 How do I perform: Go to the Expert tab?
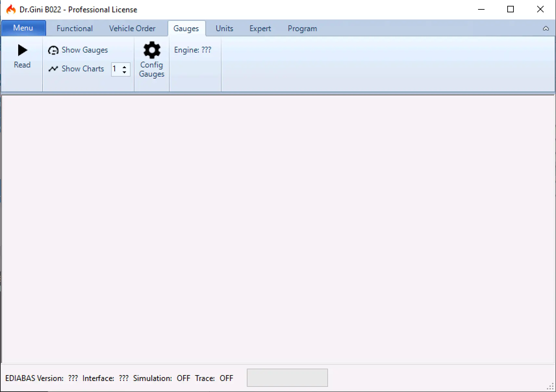pos(260,29)
